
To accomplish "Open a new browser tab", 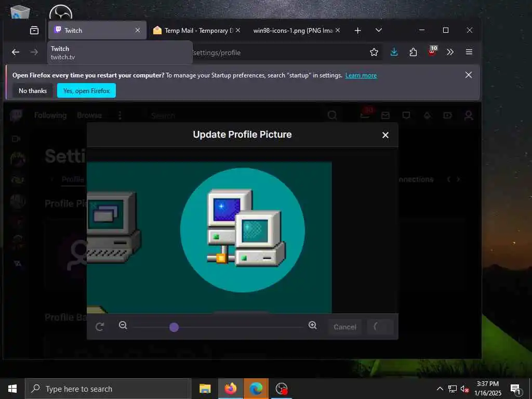I will tap(357, 30).
